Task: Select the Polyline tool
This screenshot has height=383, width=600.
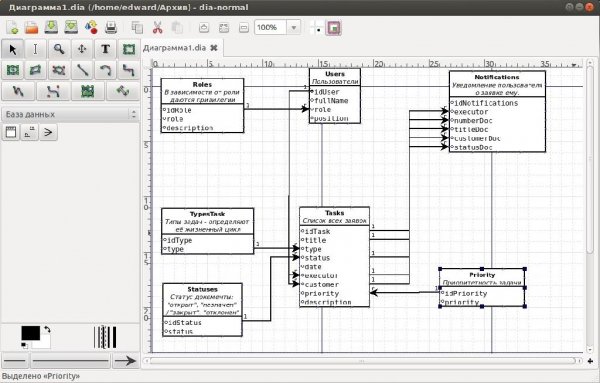Action: (x=18, y=91)
